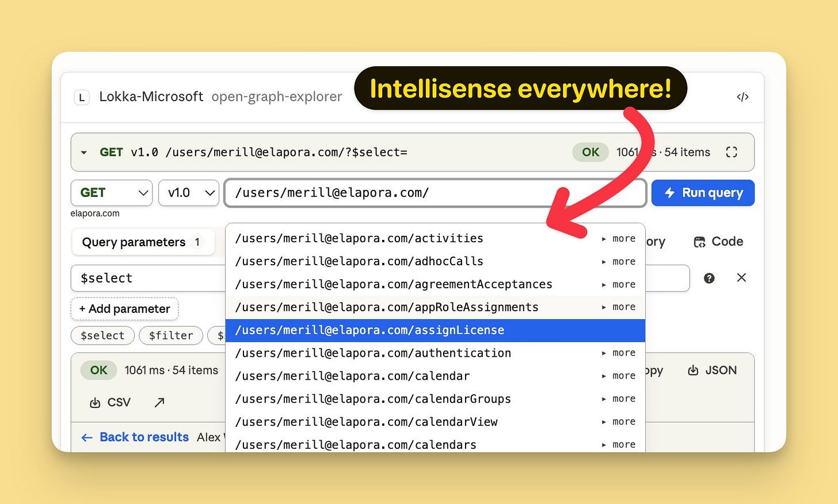Click the help question mark icon
This screenshot has width=838, height=504.
(x=709, y=278)
